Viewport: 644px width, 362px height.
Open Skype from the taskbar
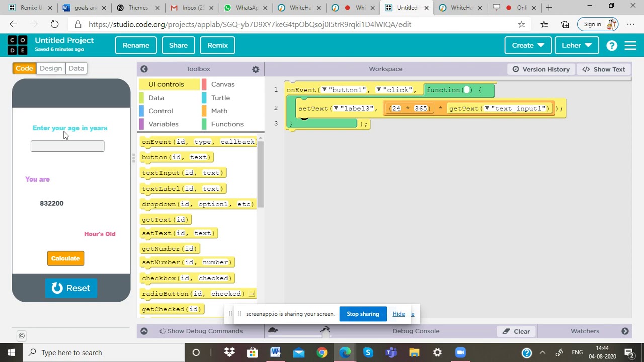coord(368,352)
